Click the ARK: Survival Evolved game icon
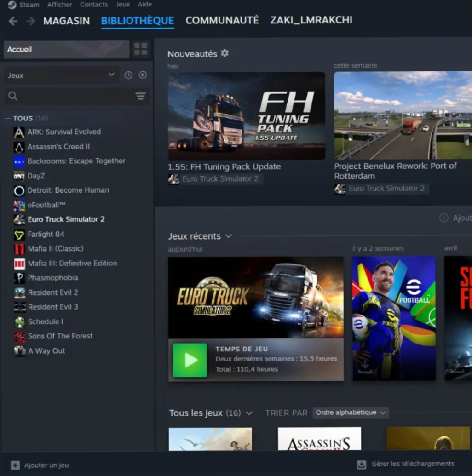The image size is (472, 476). 19,132
